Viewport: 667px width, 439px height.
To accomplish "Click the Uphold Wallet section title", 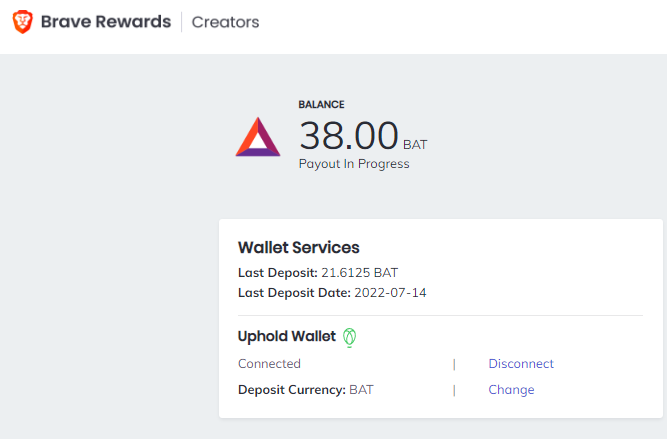I will pos(287,336).
